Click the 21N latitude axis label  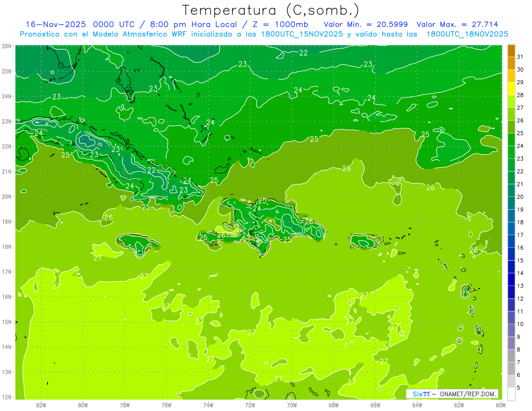pyautogui.click(x=7, y=171)
